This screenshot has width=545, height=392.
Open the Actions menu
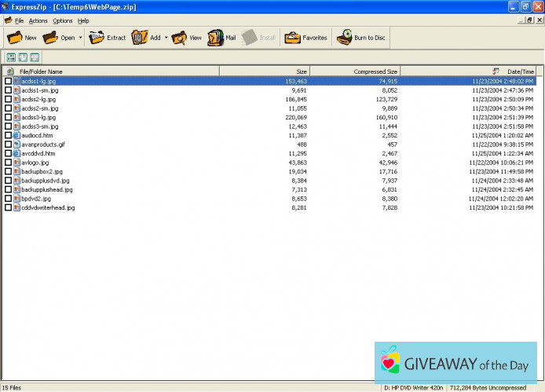38,20
